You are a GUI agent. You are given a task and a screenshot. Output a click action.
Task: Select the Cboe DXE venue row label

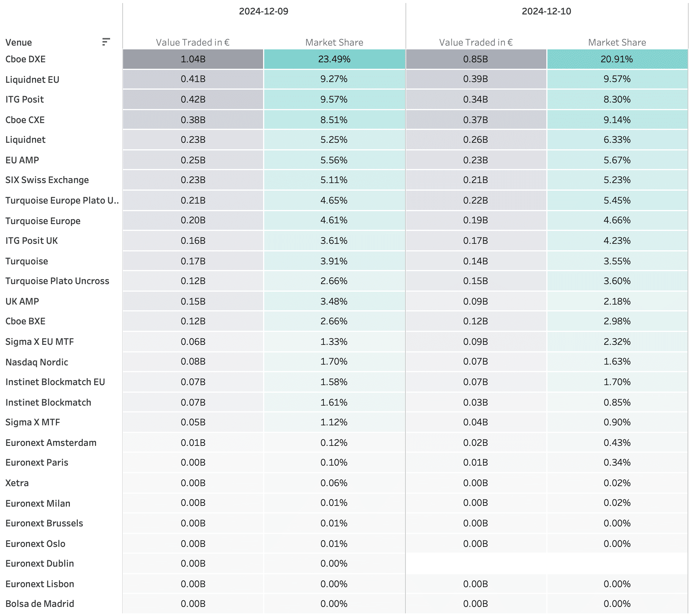point(25,59)
